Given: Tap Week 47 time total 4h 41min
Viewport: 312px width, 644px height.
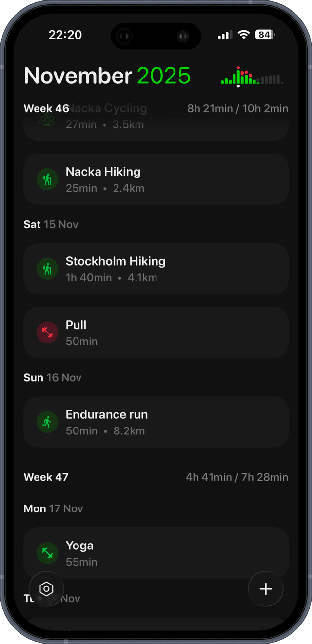Looking at the screenshot, I should click(x=208, y=477).
